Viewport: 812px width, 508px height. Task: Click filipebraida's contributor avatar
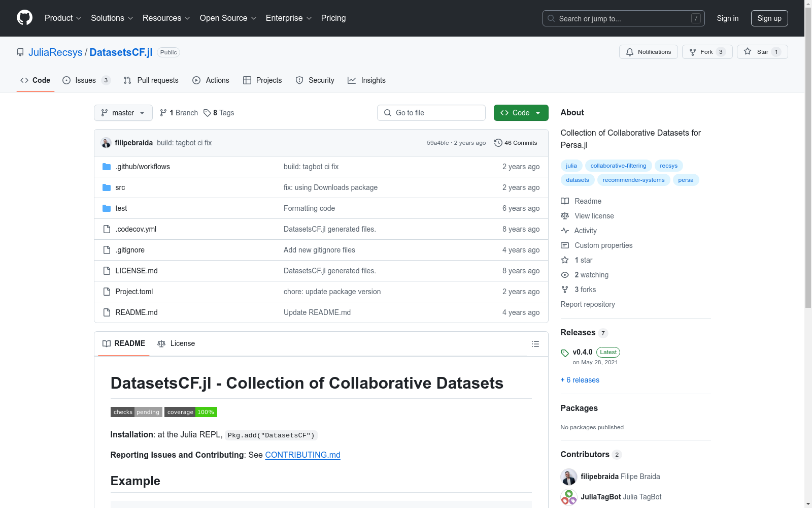point(569,477)
